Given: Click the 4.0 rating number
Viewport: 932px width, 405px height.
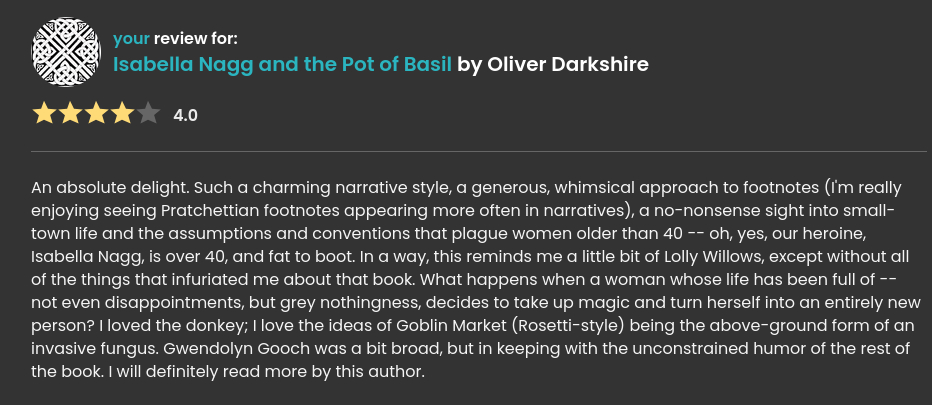Looking at the screenshot, I should pos(185,115).
